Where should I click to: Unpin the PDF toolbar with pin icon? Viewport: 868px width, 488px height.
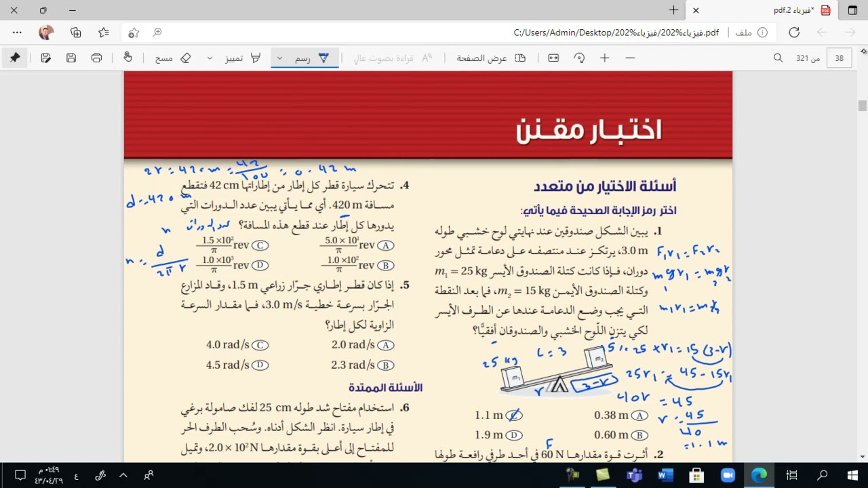(15, 58)
